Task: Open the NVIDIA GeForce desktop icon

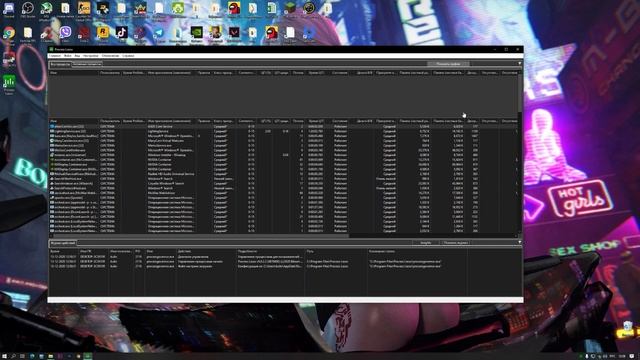Action: click(197, 33)
